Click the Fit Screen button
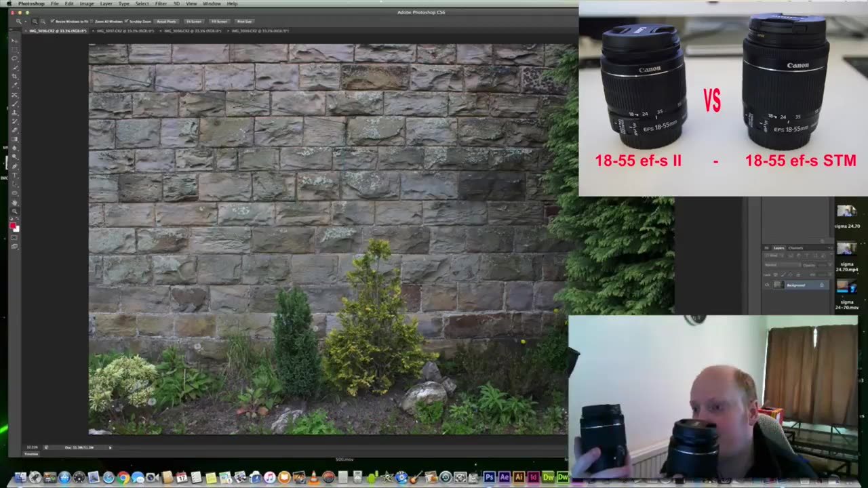This screenshot has height=488, width=868. 193,22
